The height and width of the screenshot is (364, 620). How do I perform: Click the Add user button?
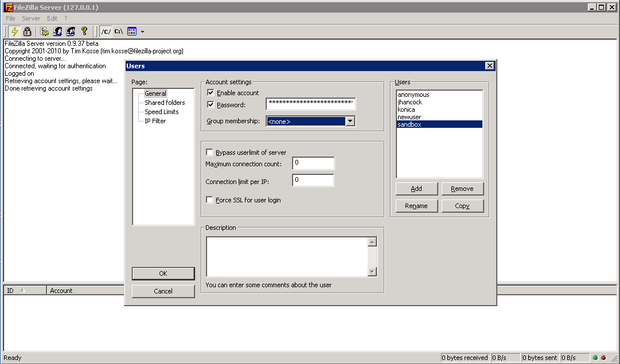pyautogui.click(x=416, y=189)
